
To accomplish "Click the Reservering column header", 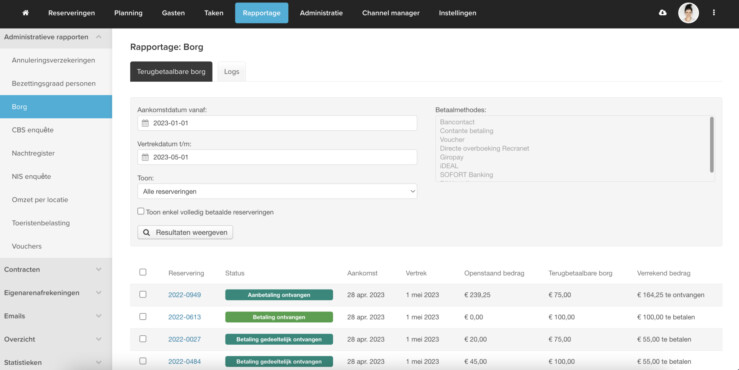I will tap(186, 273).
